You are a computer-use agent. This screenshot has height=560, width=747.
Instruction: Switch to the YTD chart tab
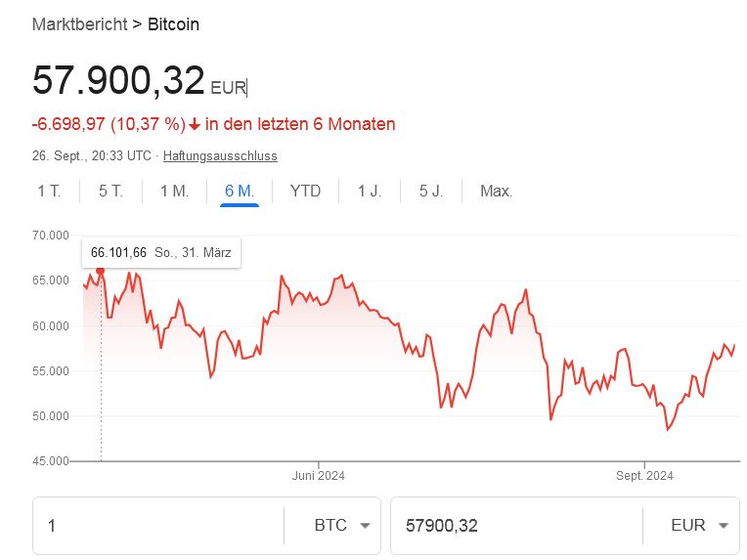coord(305,191)
